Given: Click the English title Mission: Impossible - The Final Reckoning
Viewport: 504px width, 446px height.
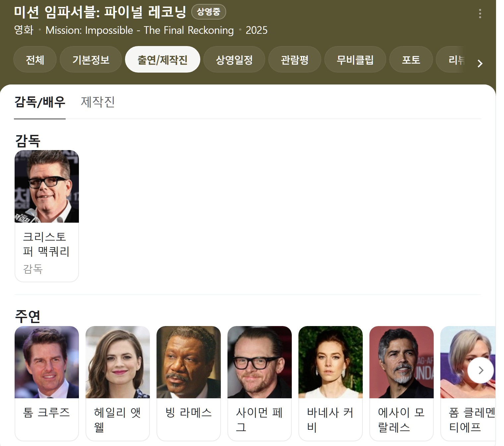Looking at the screenshot, I should pos(140,30).
